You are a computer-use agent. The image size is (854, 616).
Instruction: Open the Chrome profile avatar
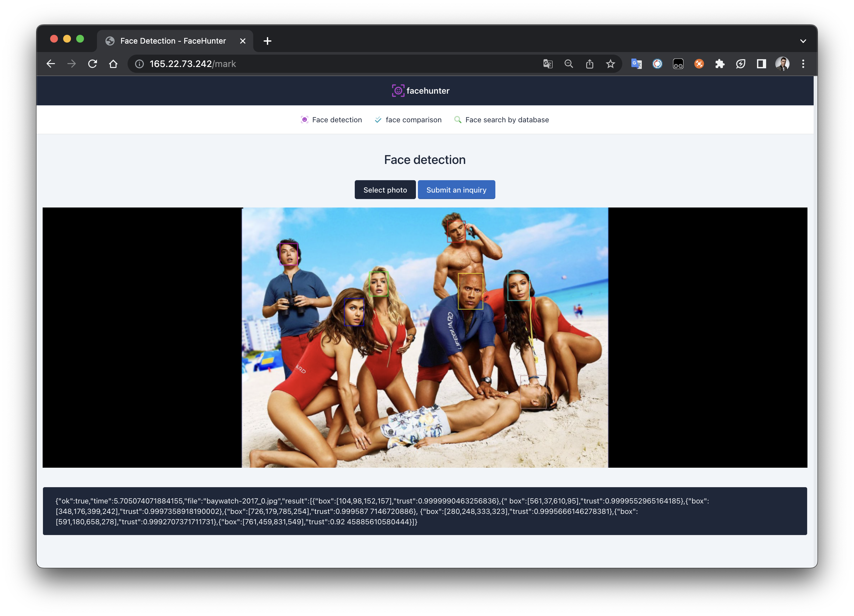click(782, 64)
